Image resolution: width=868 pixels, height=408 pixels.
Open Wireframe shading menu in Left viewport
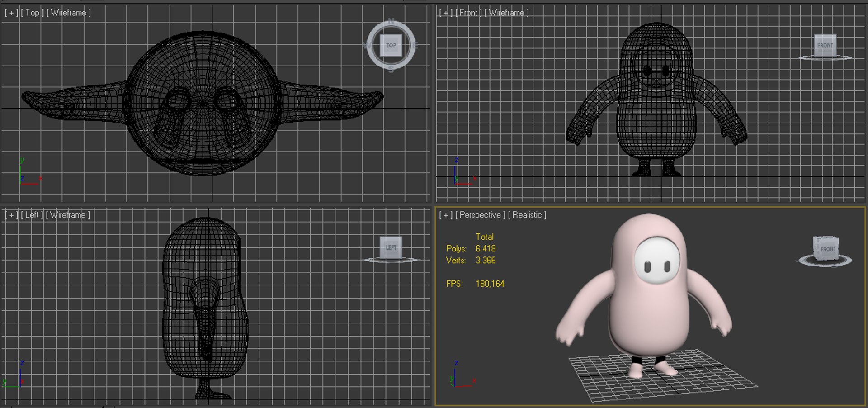click(68, 215)
